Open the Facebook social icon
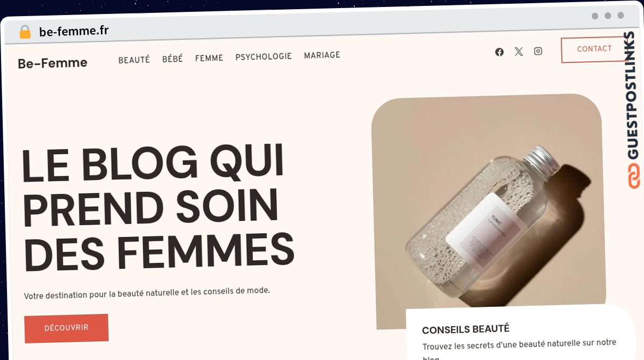The image size is (644, 360). [x=499, y=52]
